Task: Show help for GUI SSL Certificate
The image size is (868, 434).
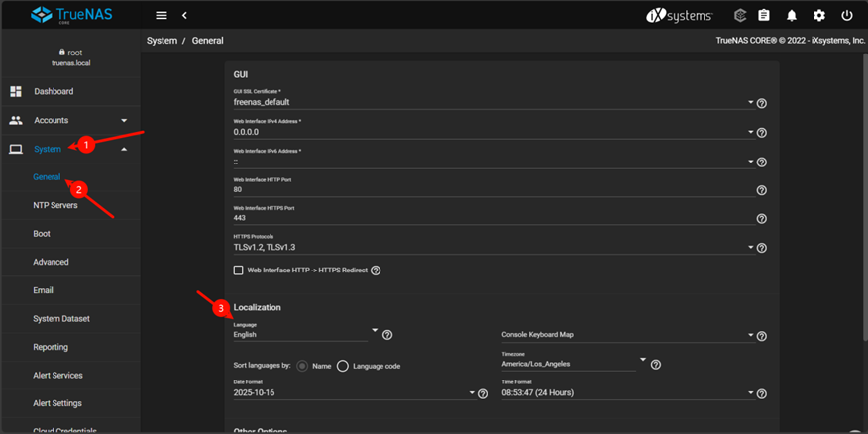Action: pos(762,103)
